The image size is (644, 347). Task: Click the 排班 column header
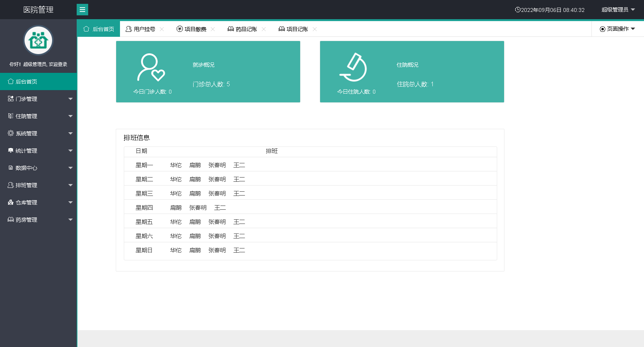click(272, 151)
